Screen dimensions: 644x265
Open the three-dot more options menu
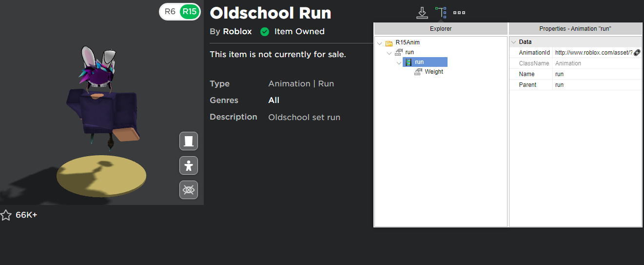(x=459, y=13)
